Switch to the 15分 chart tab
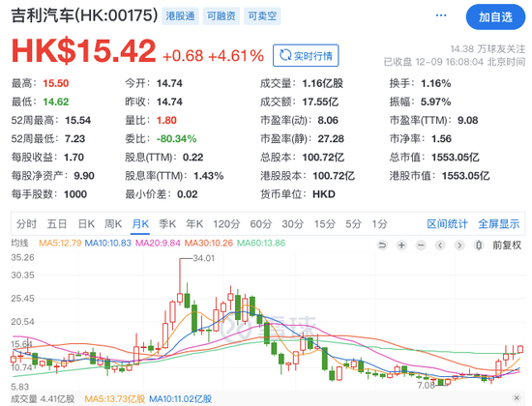 click(x=324, y=224)
